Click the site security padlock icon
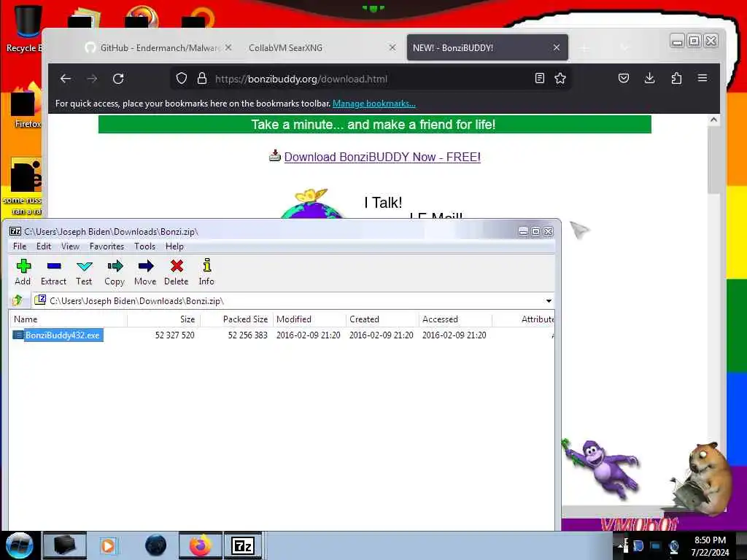 click(x=201, y=79)
